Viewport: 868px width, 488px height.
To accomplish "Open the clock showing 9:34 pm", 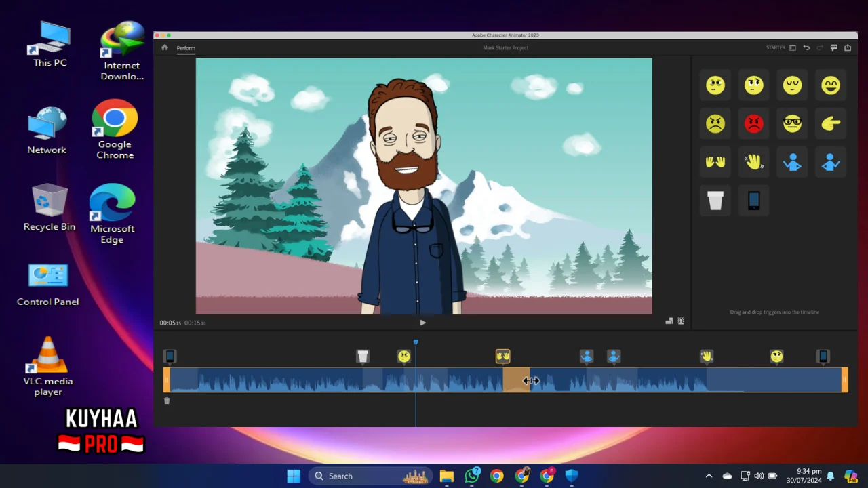I will click(804, 476).
